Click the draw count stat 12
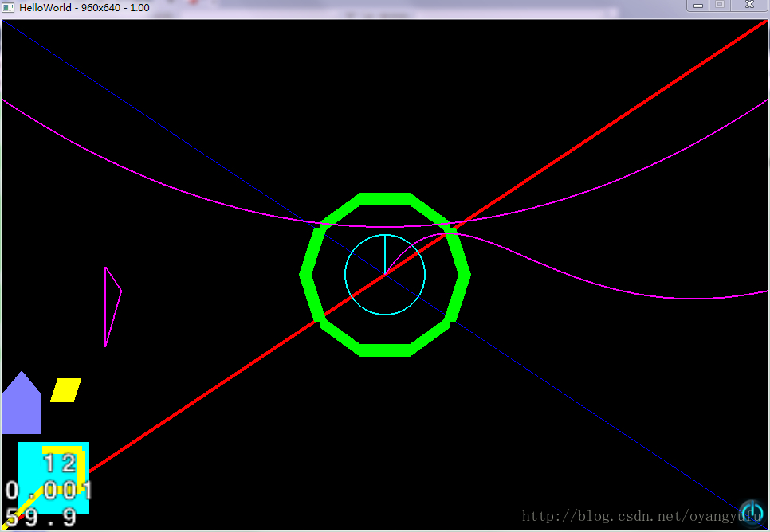Image resolution: width=770 pixels, height=532 pixels. [x=60, y=464]
